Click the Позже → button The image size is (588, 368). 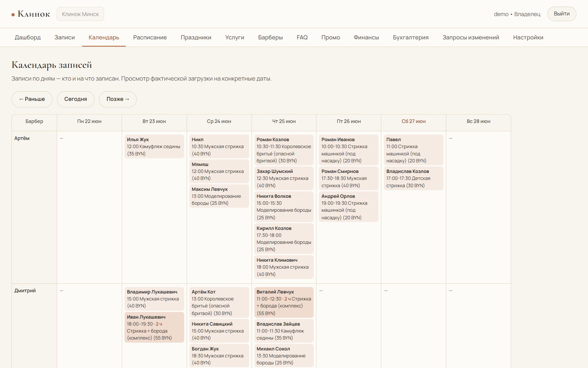[x=118, y=99]
